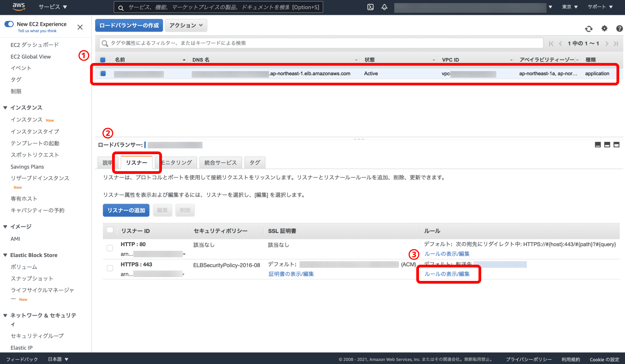Toggle the New EC2 Experience switch
Screen dimensions: 625x364
click(9, 24)
